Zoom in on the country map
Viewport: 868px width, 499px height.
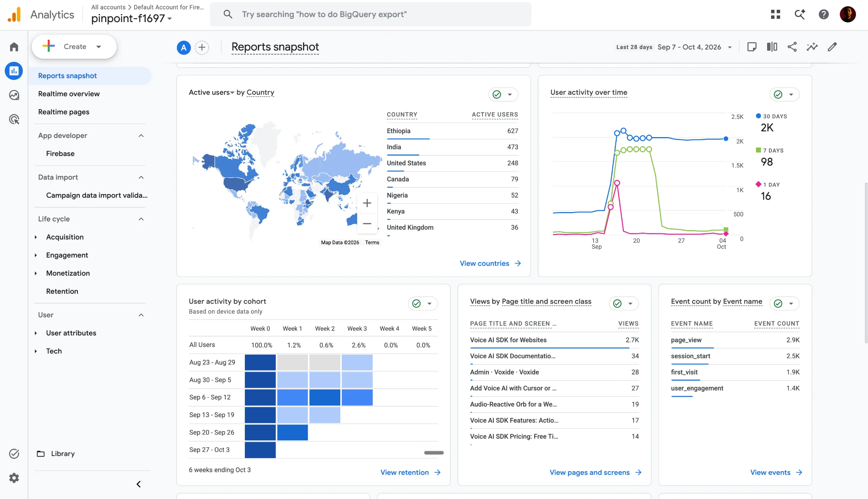click(x=367, y=203)
